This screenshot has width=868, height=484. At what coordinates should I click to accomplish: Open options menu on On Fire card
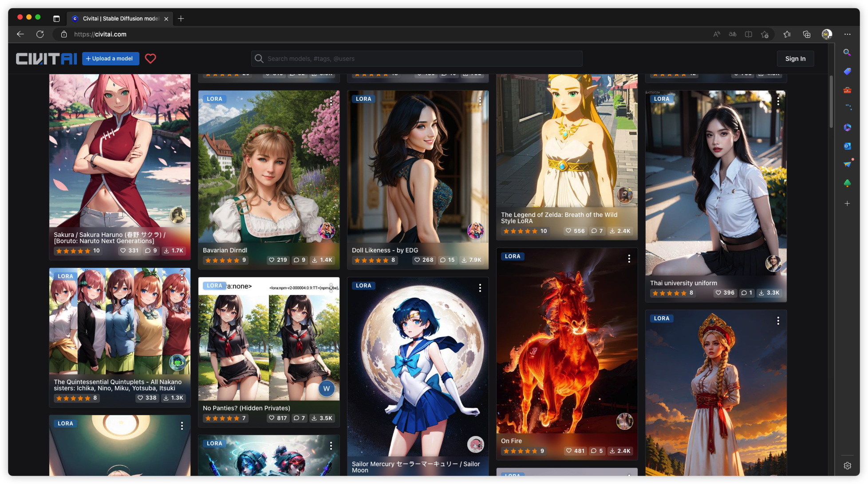pyautogui.click(x=629, y=259)
